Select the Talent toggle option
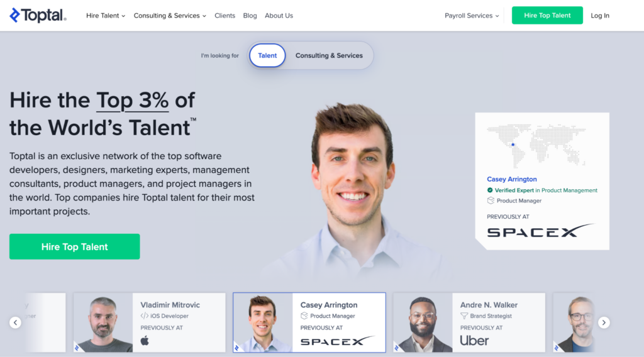 click(x=267, y=55)
